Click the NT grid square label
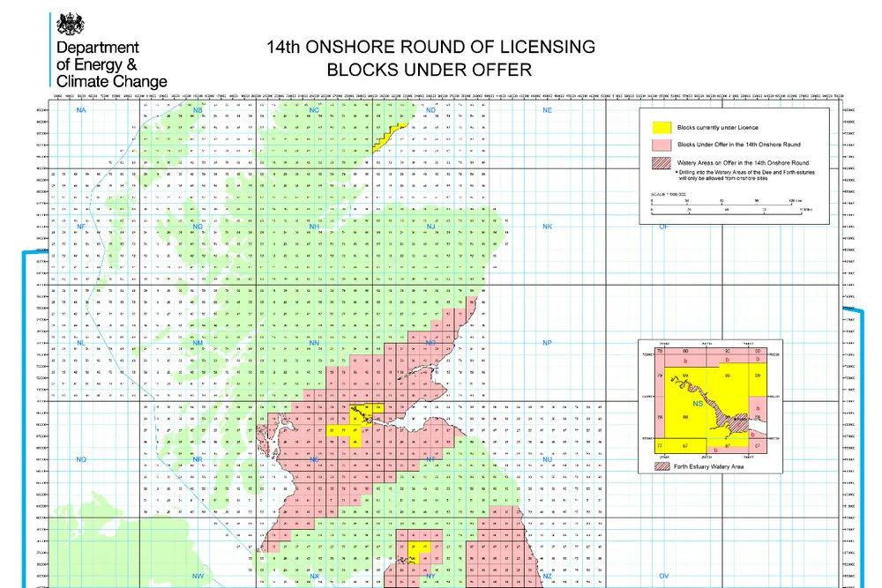The height and width of the screenshot is (588, 882). pos(430,459)
